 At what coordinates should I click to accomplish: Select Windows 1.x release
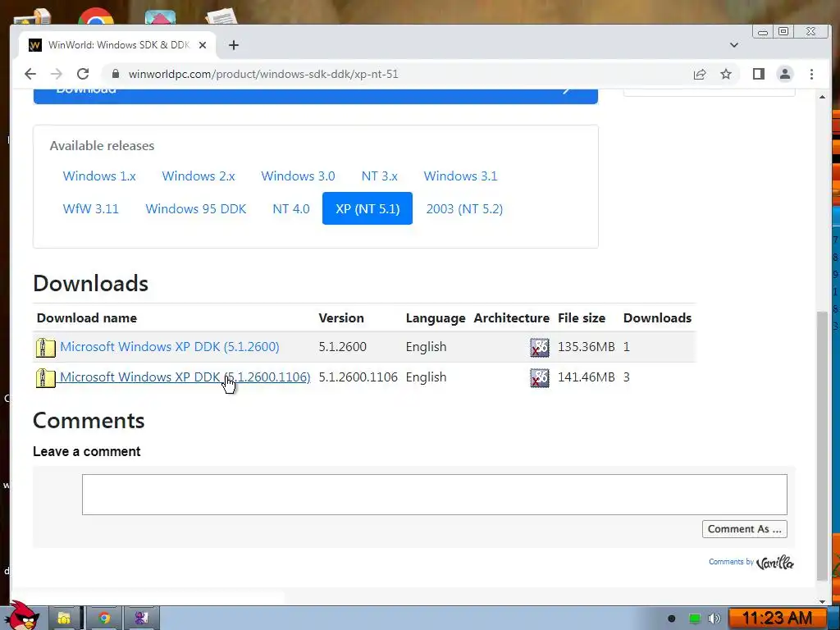[x=99, y=176]
